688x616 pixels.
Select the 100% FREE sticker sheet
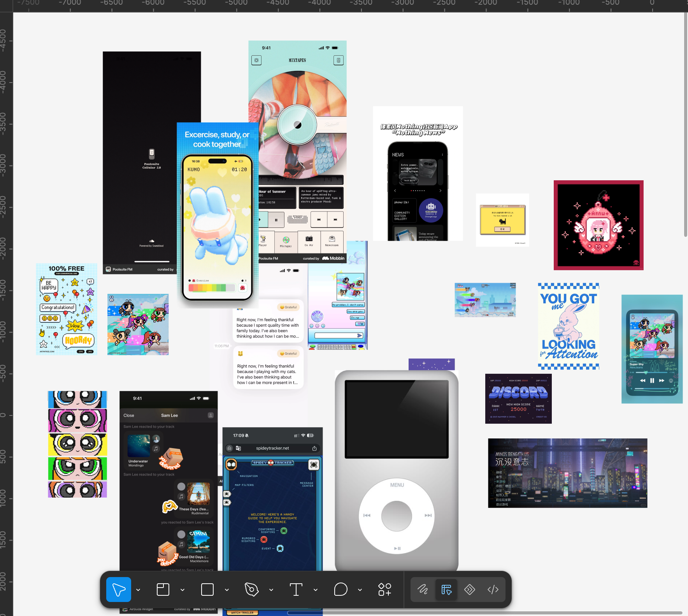pyautogui.click(x=67, y=309)
